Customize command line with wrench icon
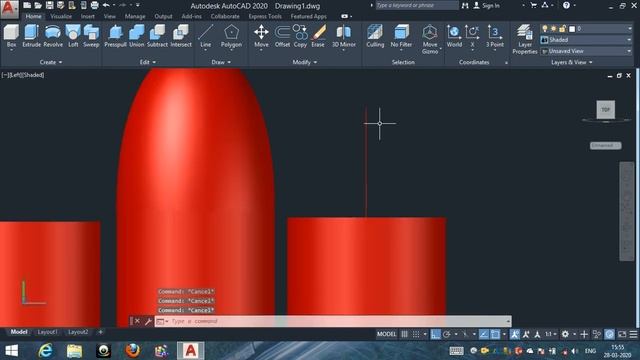640x360 pixels. coord(148,321)
